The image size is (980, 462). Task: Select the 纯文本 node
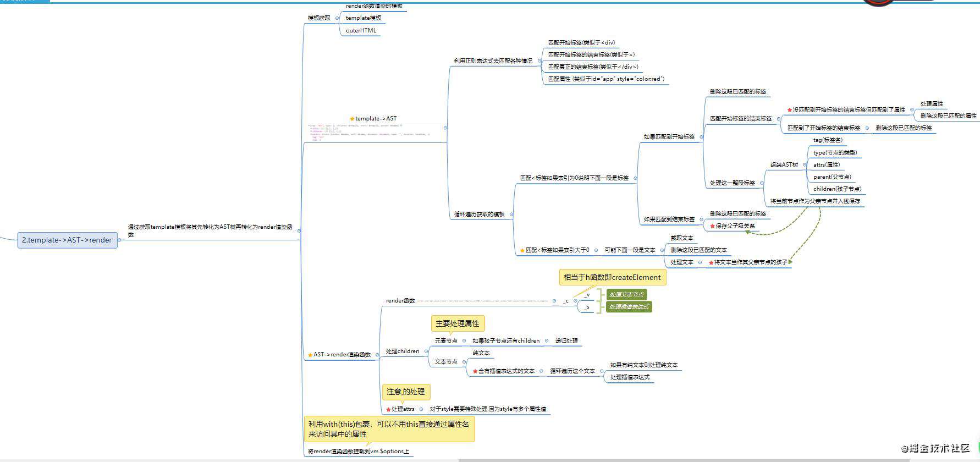click(x=481, y=353)
